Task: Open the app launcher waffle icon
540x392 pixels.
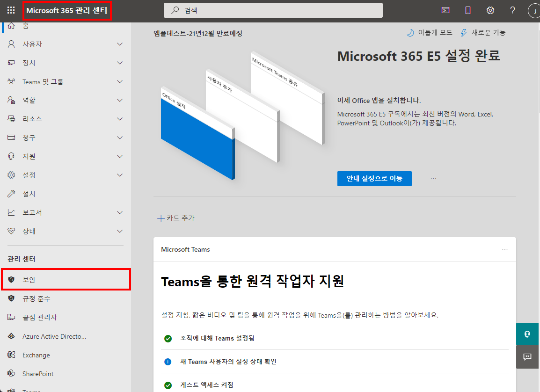Action: pos(11,10)
